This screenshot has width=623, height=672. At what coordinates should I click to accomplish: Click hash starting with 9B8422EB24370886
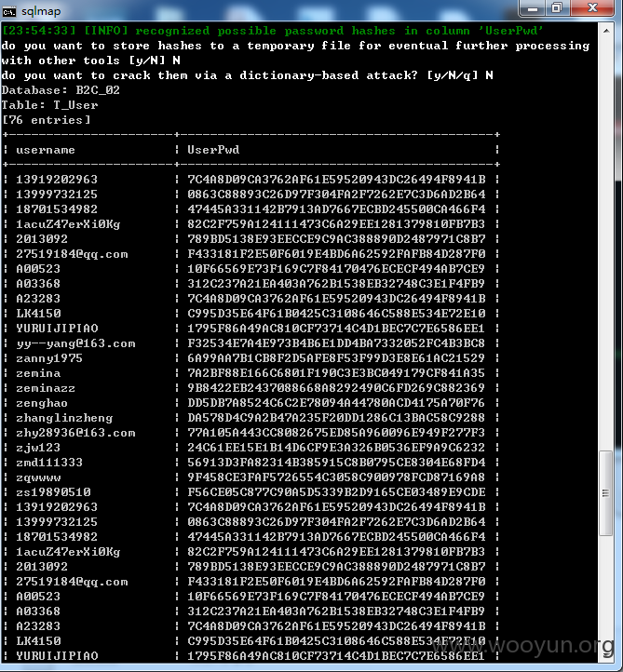(336, 388)
